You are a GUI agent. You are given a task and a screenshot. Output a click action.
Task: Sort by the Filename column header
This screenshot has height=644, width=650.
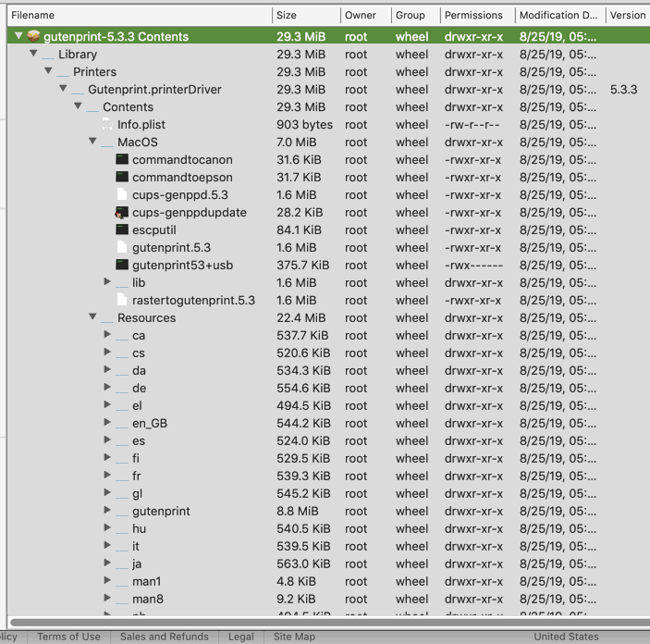click(140, 15)
